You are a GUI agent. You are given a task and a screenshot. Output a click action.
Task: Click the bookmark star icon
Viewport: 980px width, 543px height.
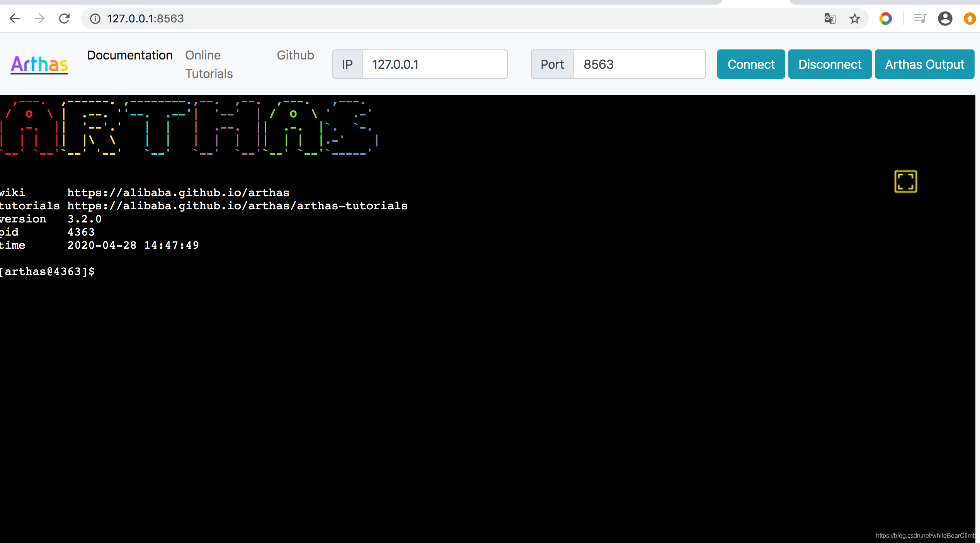point(855,18)
